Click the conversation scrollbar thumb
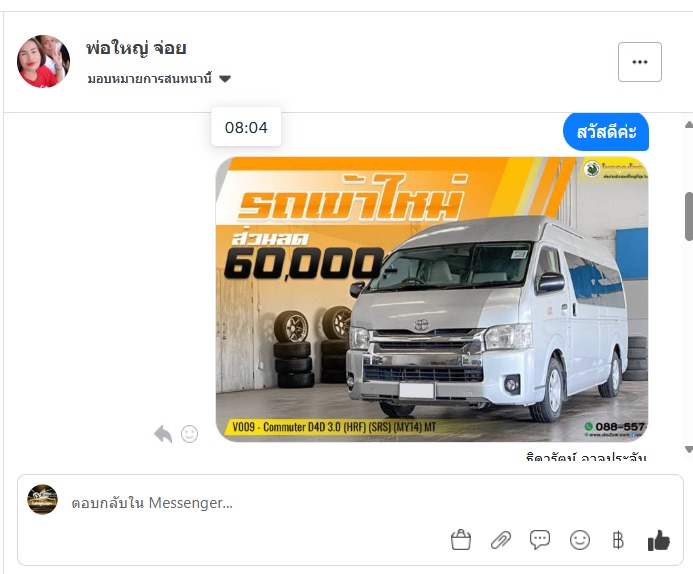The height and width of the screenshot is (574, 693). 689,217
